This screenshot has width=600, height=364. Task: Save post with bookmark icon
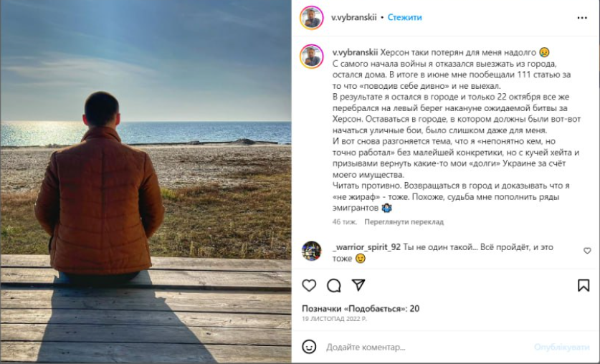coord(584,285)
